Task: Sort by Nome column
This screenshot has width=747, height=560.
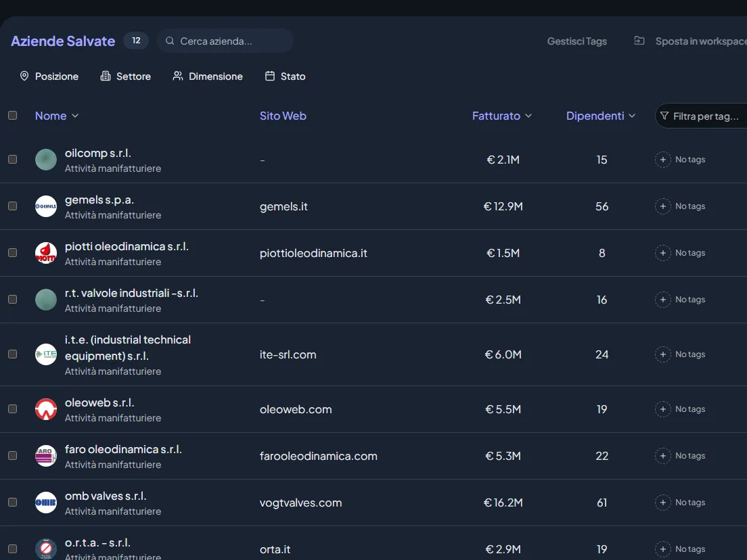Action: tap(57, 116)
